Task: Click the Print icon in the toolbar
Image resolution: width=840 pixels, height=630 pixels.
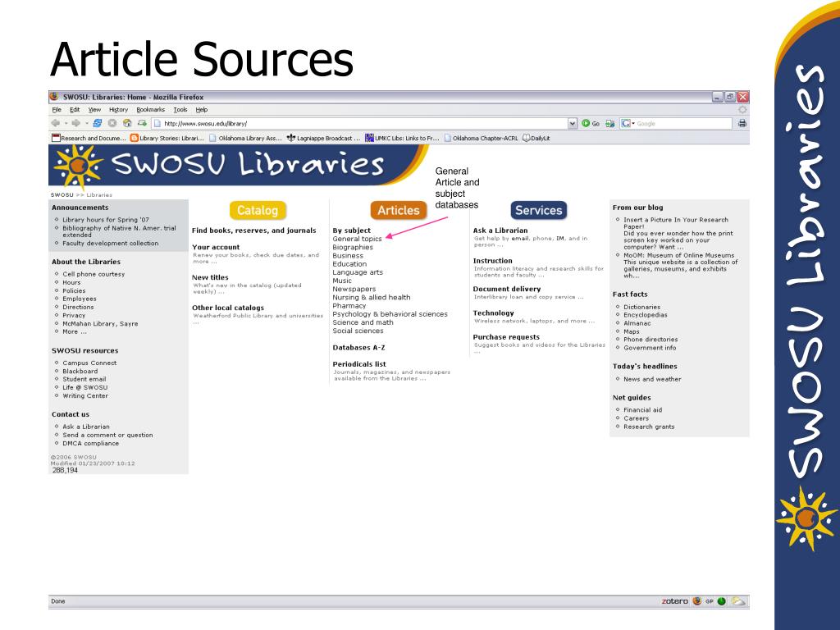Action: (x=742, y=123)
